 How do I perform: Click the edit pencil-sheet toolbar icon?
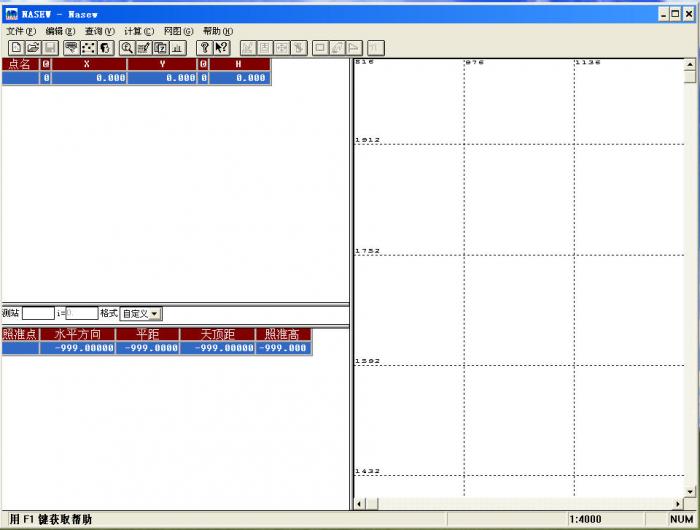click(144, 47)
